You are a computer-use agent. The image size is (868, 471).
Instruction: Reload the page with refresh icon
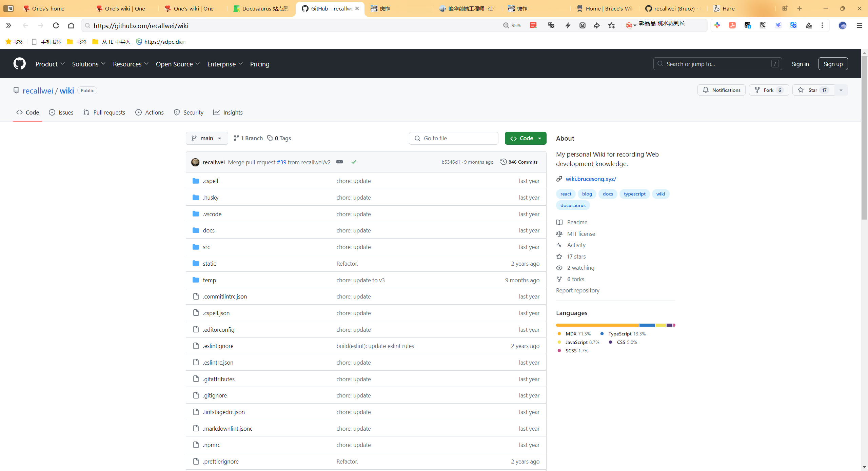(56, 25)
